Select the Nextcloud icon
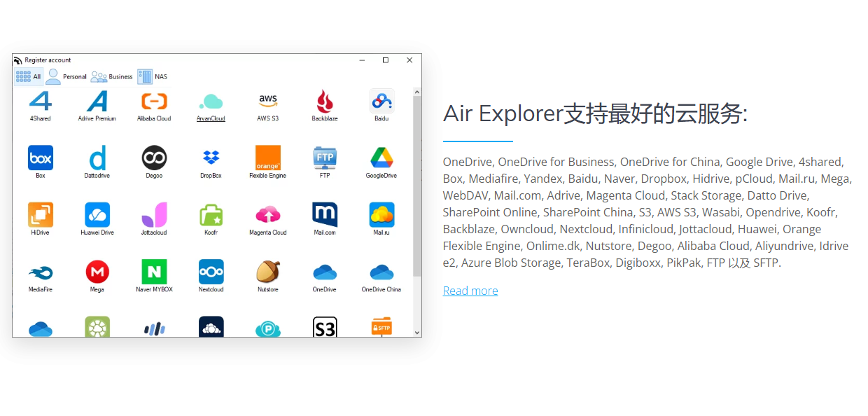The width and height of the screenshot is (868, 416). point(211,272)
